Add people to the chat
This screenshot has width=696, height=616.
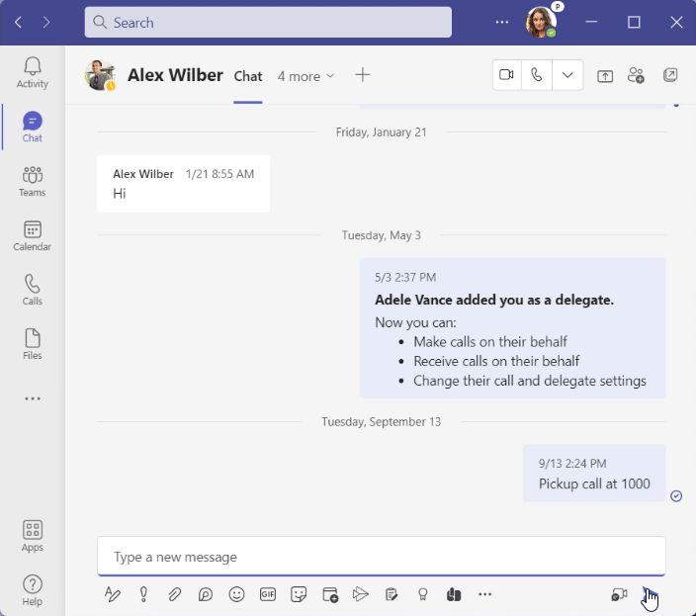(x=636, y=75)
